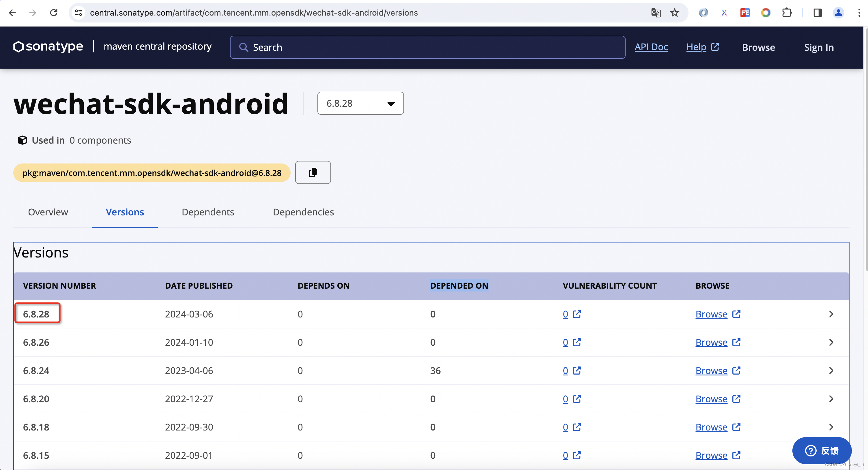Screen dimensions: 868x470
Task: Open the Dependents tab
Action: click(207, 212)
